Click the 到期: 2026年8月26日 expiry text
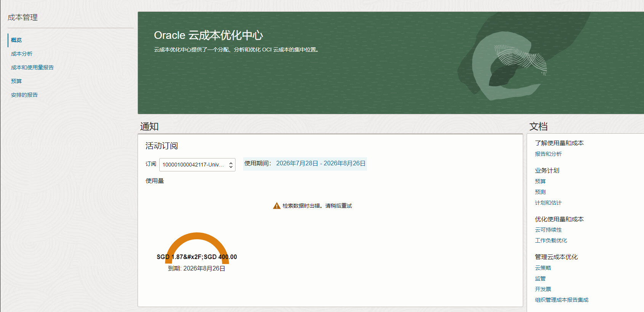This screenshot has height=312, width=644. tap(197, 269)
